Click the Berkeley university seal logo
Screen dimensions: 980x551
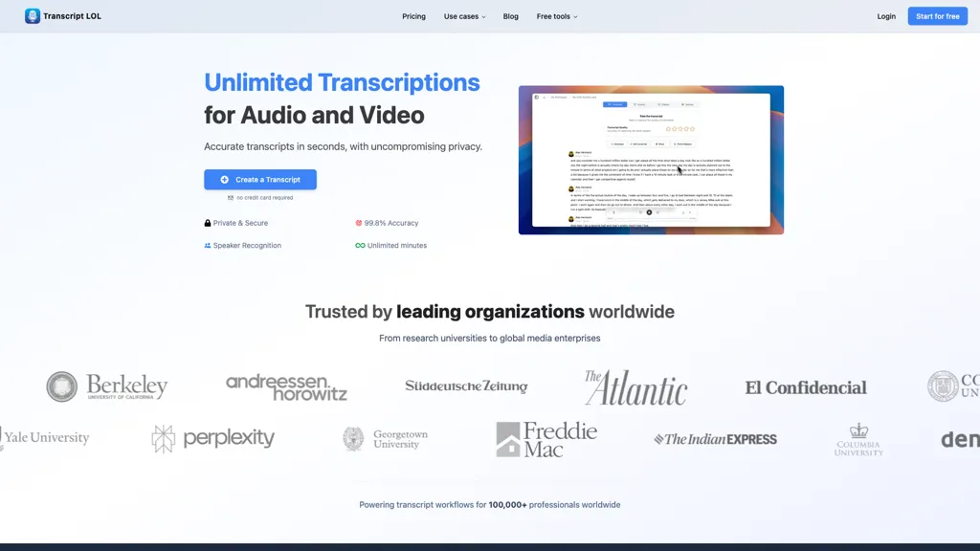[x=62, y=386]
